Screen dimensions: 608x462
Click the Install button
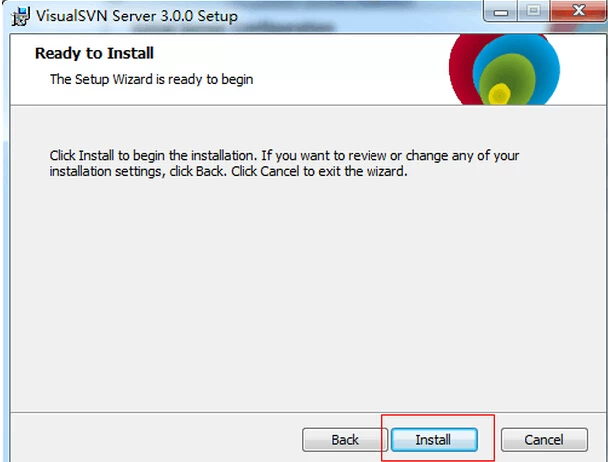click(x=434, y=440)
